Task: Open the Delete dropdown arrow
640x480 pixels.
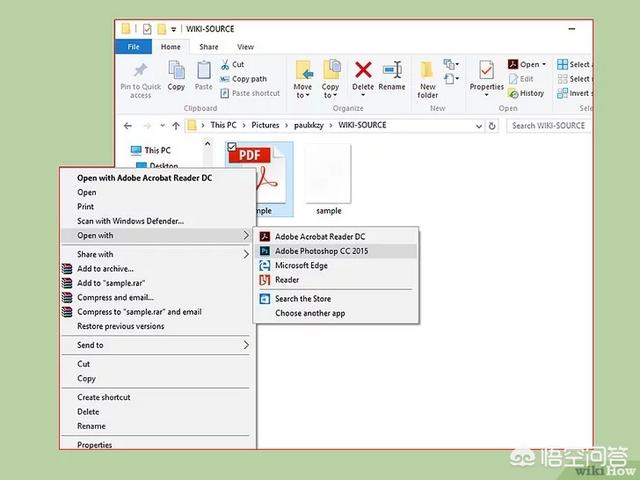Action: (x=363, y=96)
